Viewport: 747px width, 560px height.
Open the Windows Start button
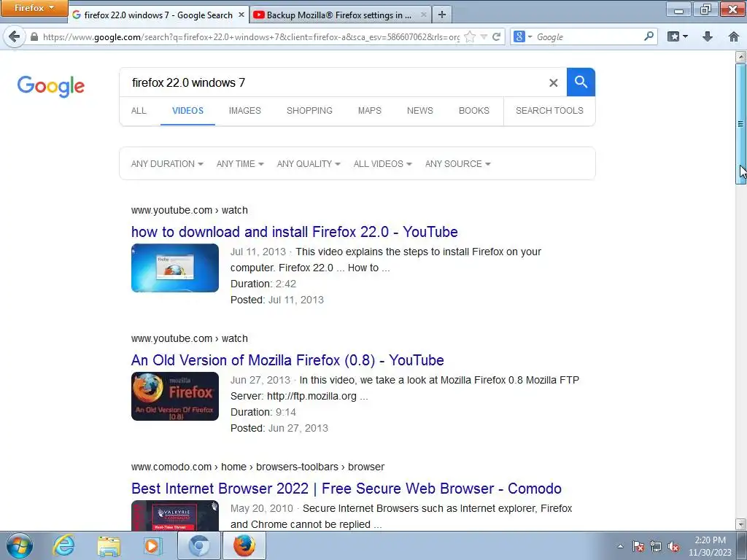pyautogui.click(x=19, y=546)
